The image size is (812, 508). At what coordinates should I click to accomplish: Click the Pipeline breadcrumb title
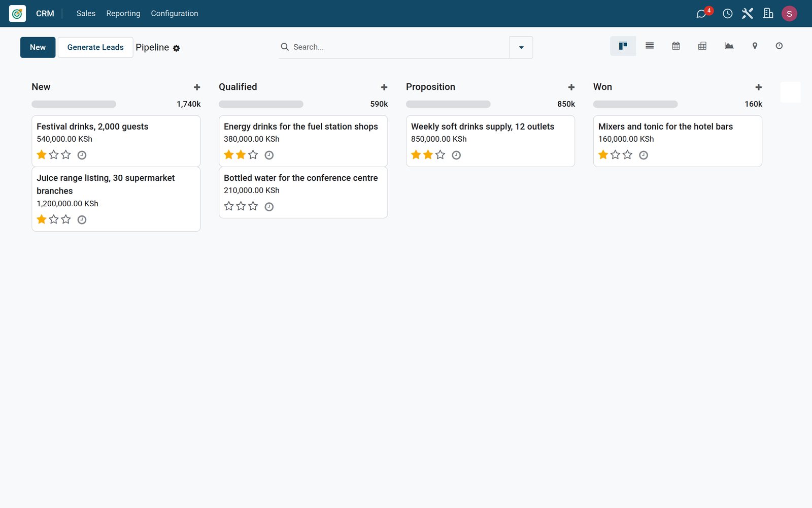click(152, 47)
